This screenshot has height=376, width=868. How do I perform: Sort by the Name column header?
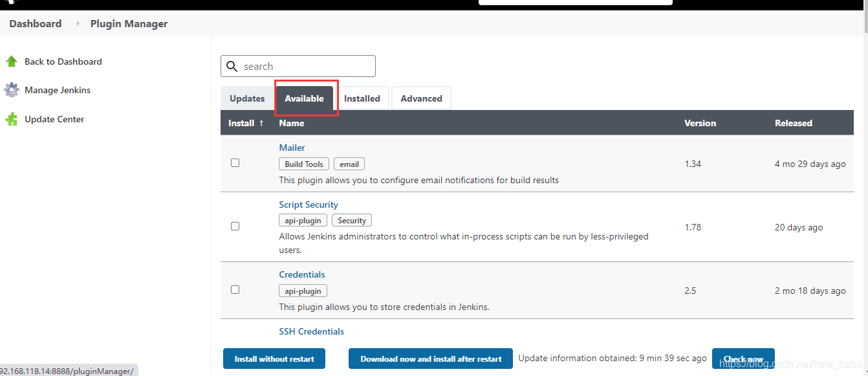point(292,123)
